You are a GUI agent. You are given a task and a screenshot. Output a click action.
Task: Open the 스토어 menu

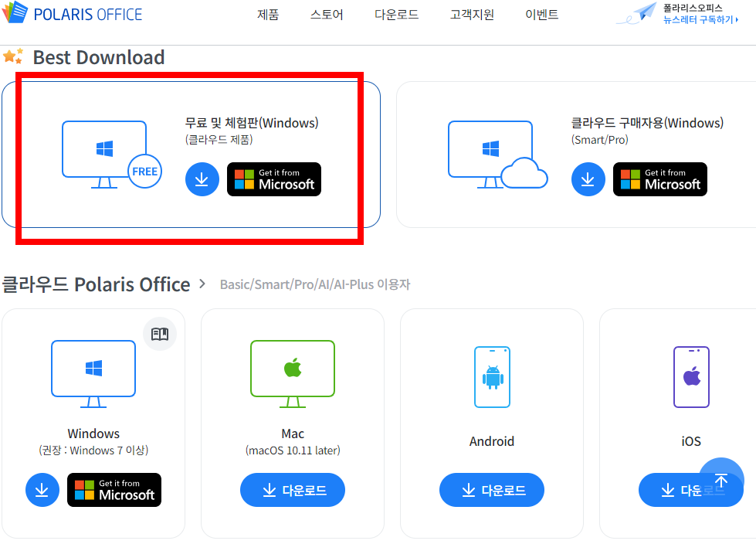tap(326, 14)
